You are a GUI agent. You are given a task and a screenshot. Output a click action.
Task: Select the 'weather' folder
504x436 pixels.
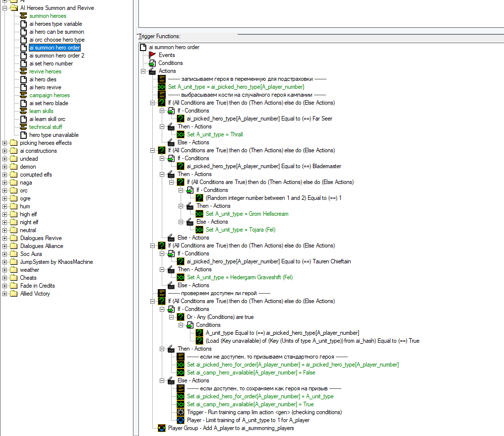pos(30,270)
